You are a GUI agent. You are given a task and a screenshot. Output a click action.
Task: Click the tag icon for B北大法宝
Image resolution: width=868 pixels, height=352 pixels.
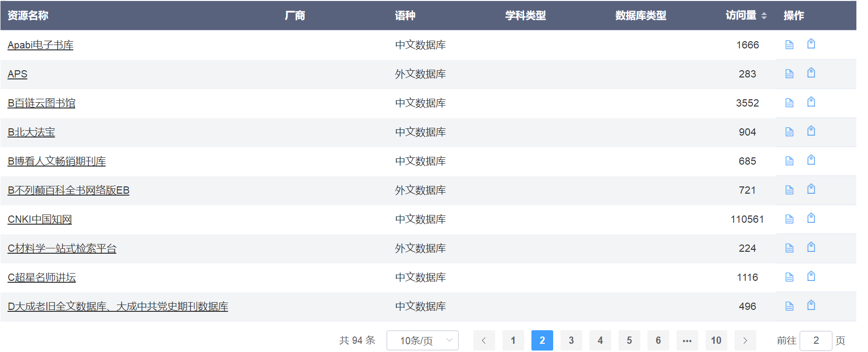tap(811, 131)
